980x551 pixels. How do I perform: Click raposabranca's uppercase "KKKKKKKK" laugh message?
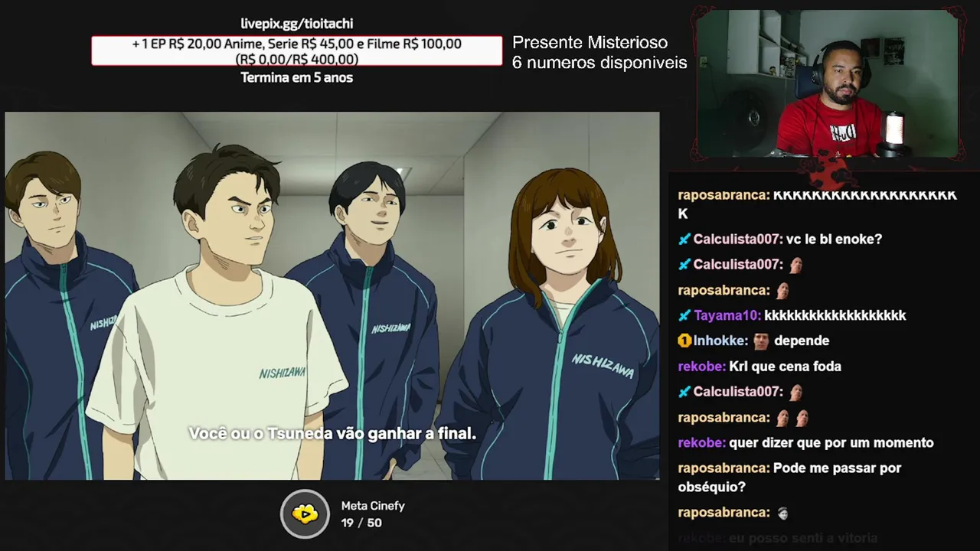click(818, 204)
